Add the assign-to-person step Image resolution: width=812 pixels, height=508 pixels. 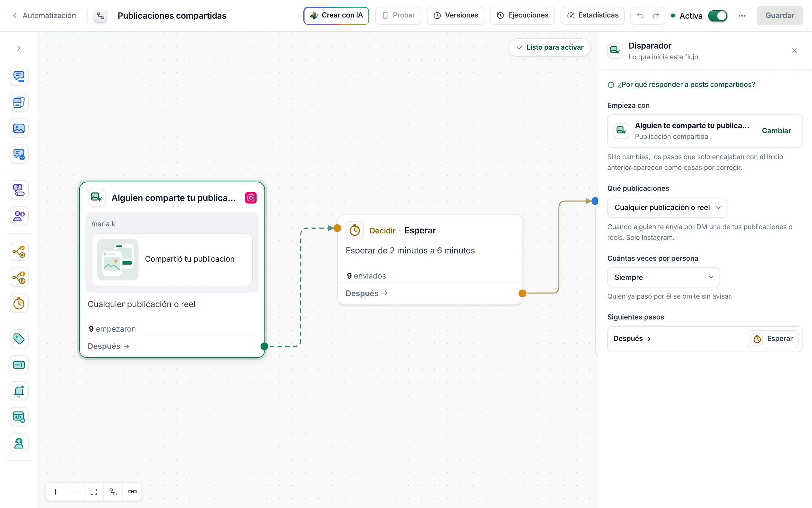pos(19,443)
